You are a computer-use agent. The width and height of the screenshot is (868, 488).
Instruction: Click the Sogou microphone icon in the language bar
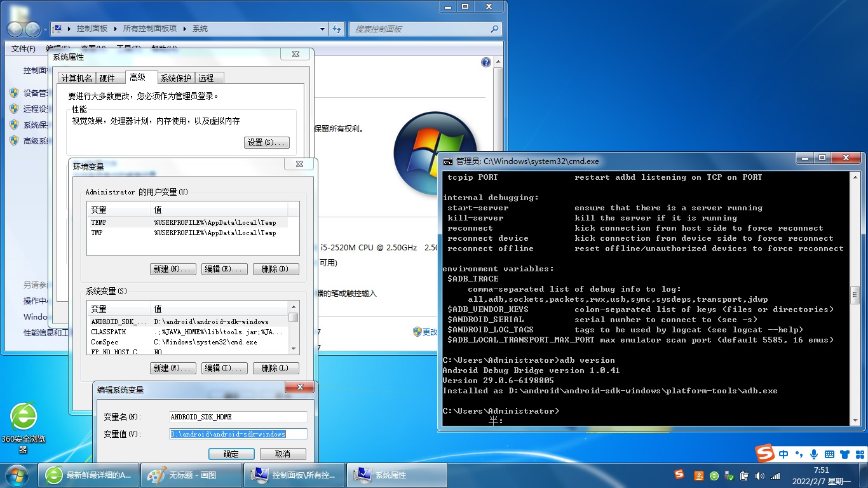click(814, 454)
